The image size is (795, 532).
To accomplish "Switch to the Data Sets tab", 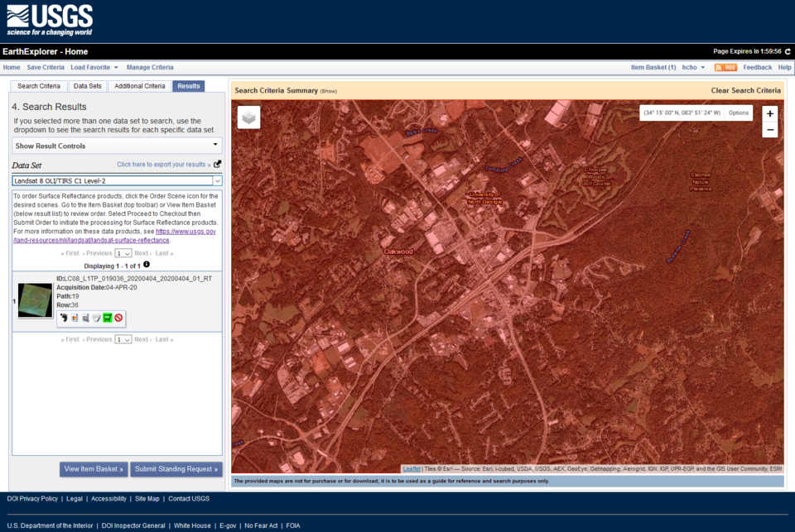I will [87, 85].
